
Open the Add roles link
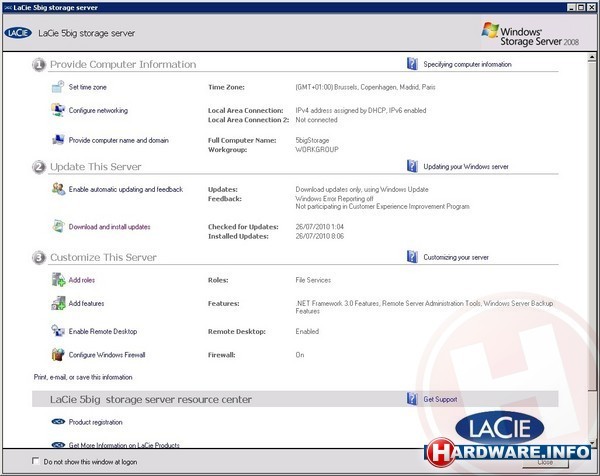[x=82, y=280]
